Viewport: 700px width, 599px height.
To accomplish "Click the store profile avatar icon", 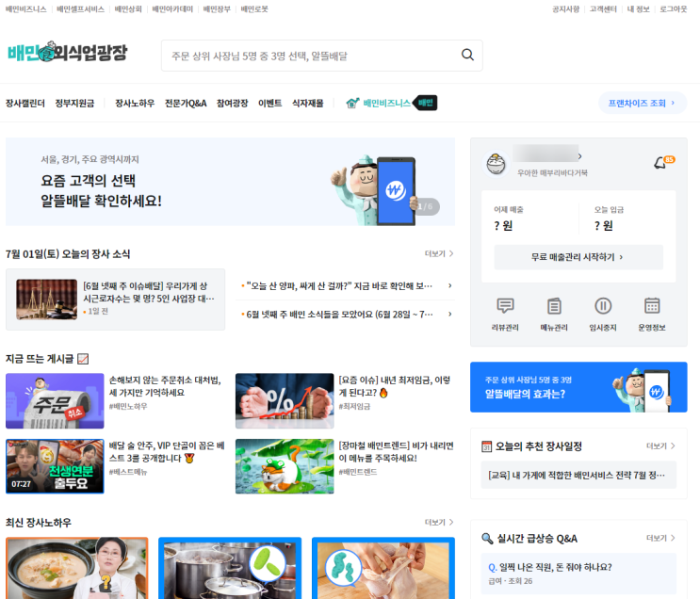I will pyautogui.click(x=496, y=164).
